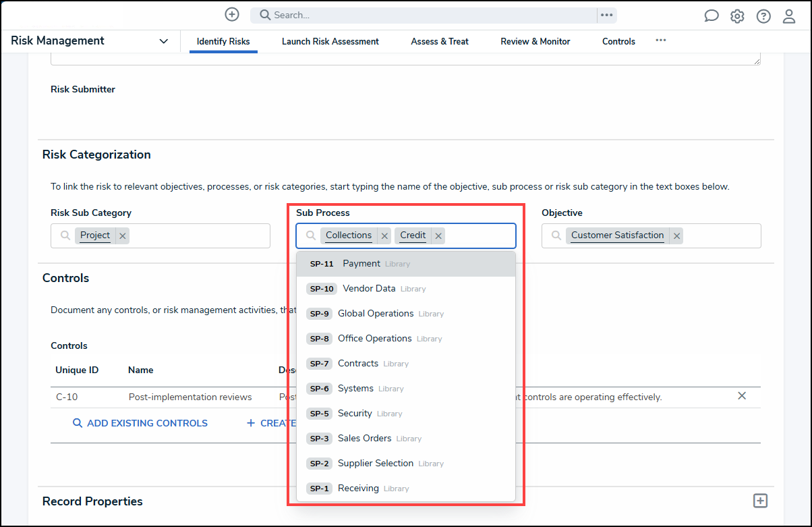Pick SP-6 Systems from the list
The image size is (812, 527).
pyautogui.click(x=406, y=389)
